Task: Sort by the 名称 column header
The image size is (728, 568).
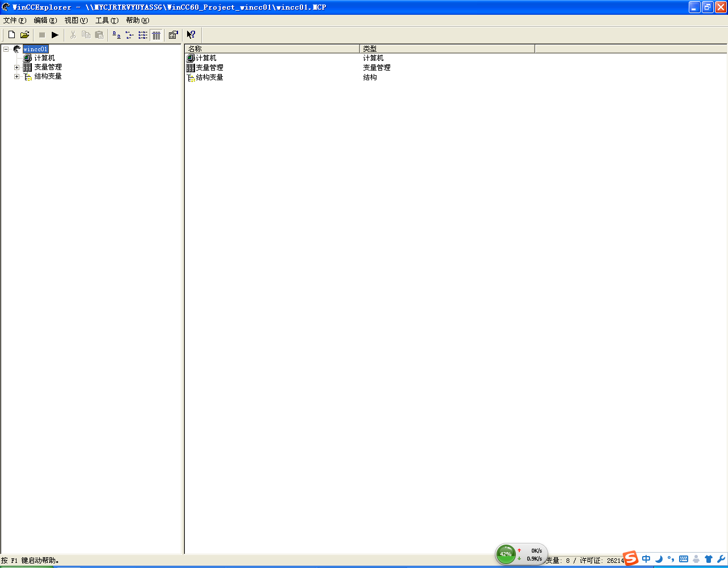Action: pyautogui.click(x=272, y=49)
